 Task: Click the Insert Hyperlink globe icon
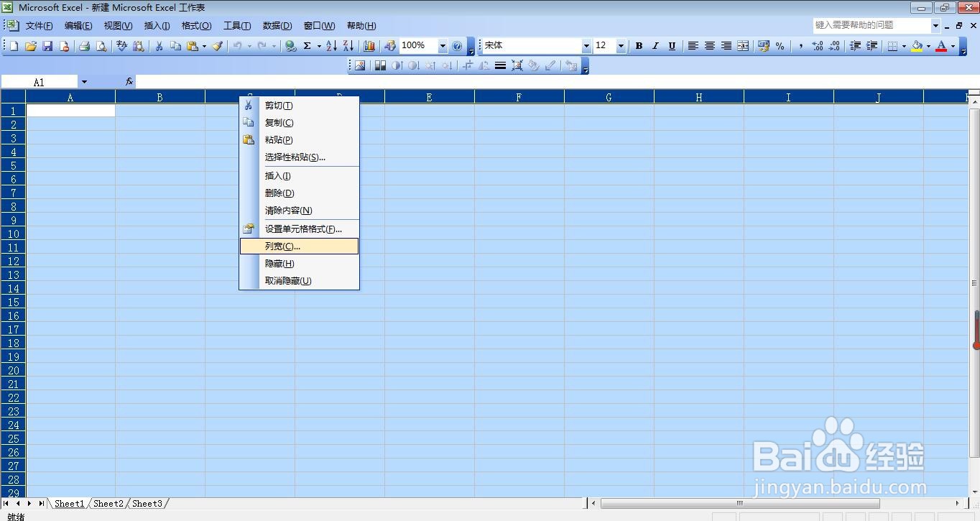coord(290,46)
